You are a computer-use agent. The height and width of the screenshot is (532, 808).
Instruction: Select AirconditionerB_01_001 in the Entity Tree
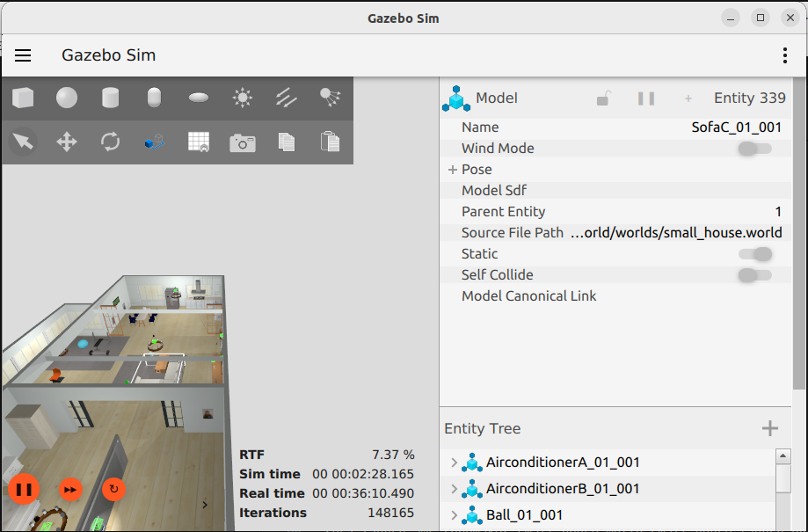pyautogui.click(x=563, y=489)
